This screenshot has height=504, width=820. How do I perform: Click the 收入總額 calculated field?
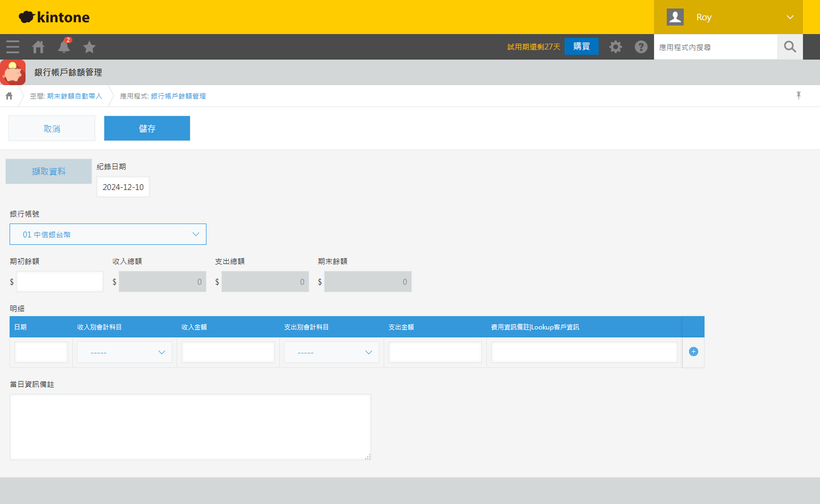tap(162, 282)
